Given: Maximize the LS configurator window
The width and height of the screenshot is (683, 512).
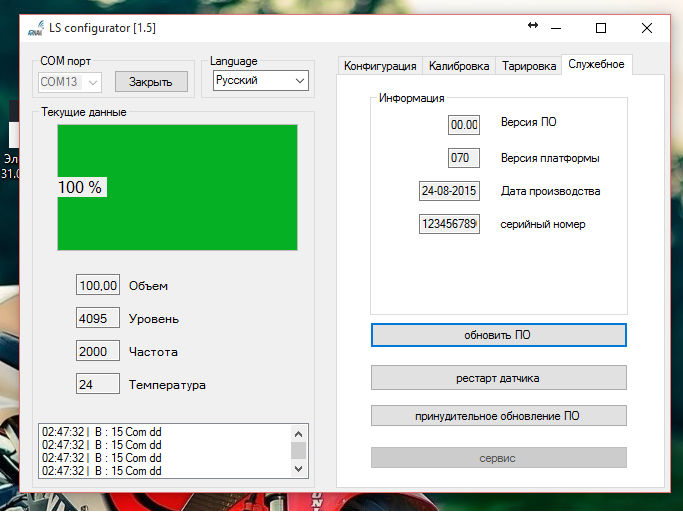Looking at the screenshot, I should point(601,28).
